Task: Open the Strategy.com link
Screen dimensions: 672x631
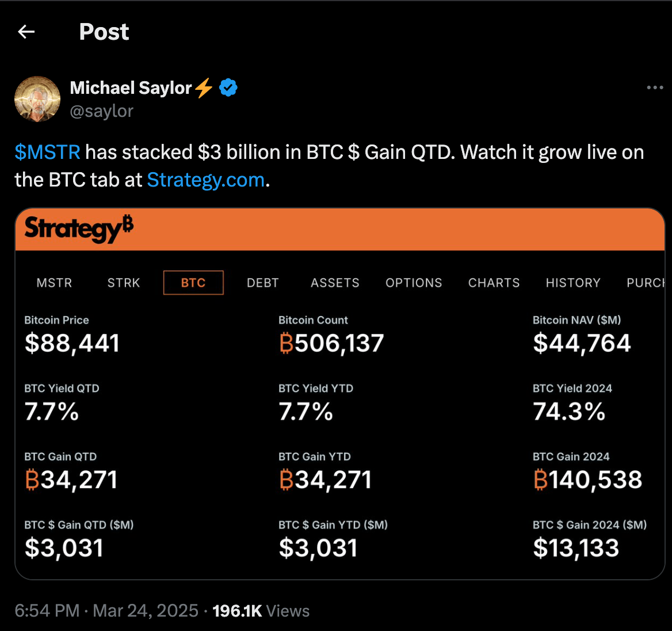Action: click(206, 180)
